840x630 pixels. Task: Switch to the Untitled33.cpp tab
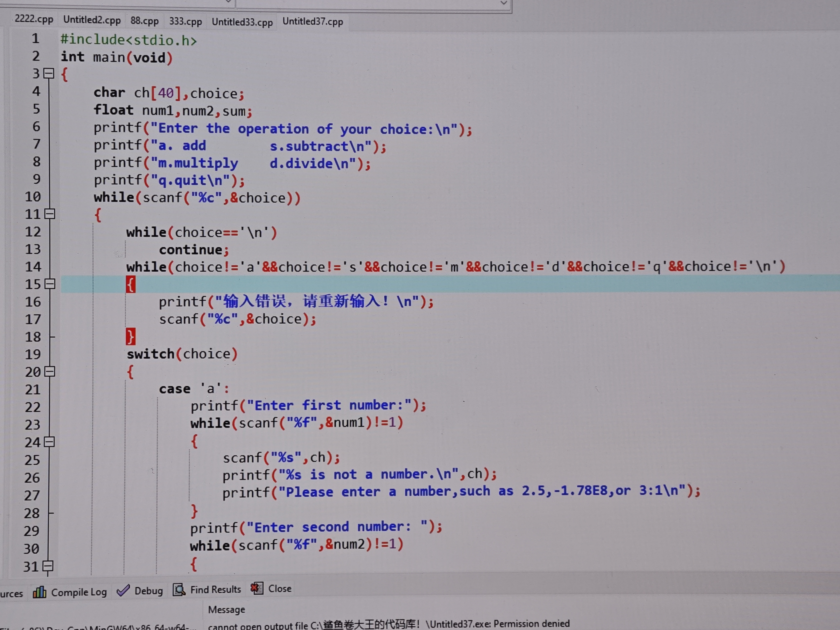pyautogui.click(x=242, y=22)
